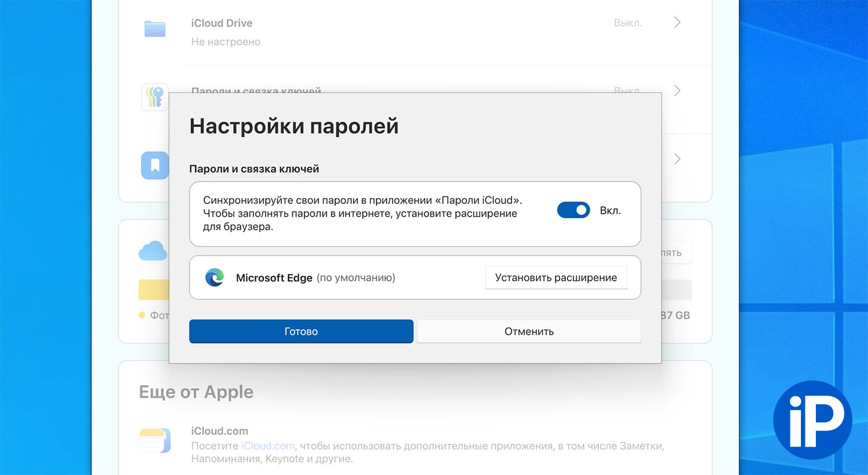This screenshot has width=868, height=475.
Task: Click the "Синхронизируйте свои пароли" description text
Action: tap(362, 213)
